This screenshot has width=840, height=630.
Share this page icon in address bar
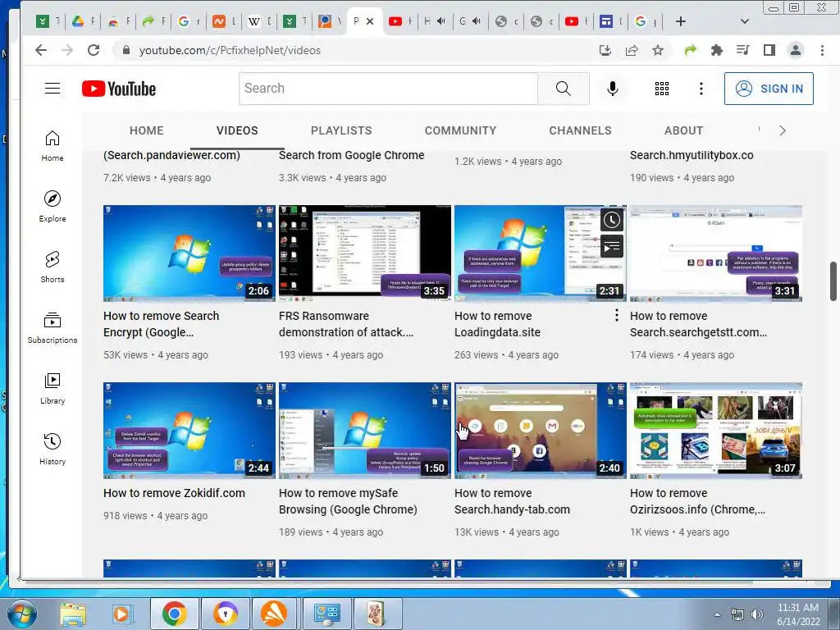(632, 50)
